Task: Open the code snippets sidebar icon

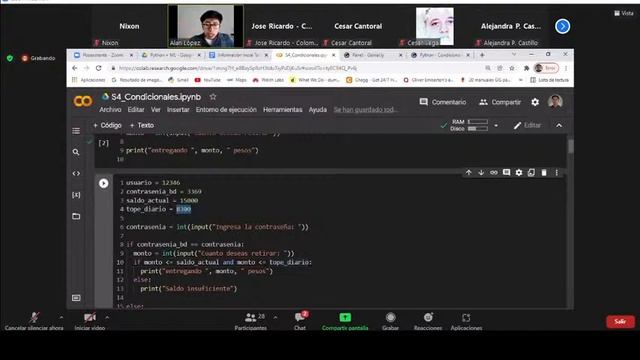Action: tap(76, 173)
